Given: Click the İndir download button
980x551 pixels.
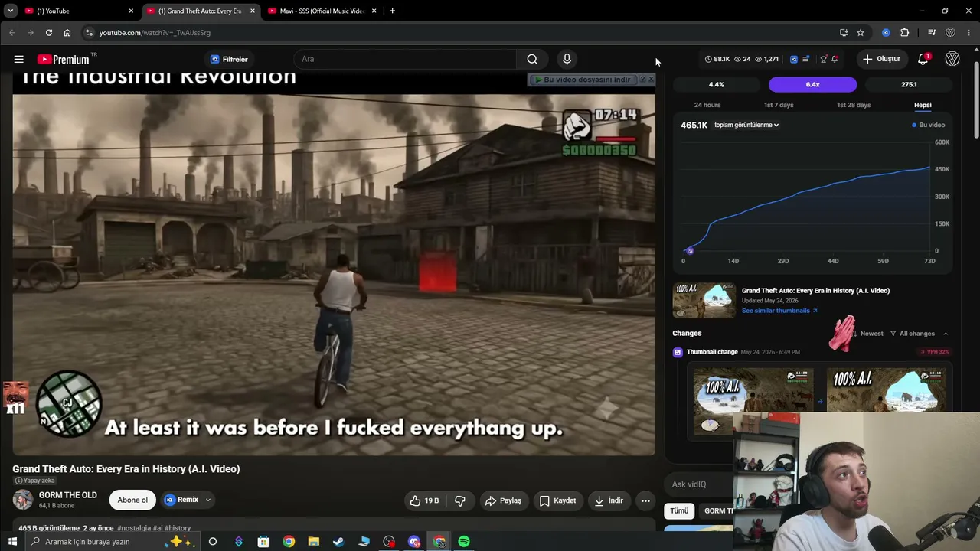Looking at the screenshot, I should pos(609,500).
